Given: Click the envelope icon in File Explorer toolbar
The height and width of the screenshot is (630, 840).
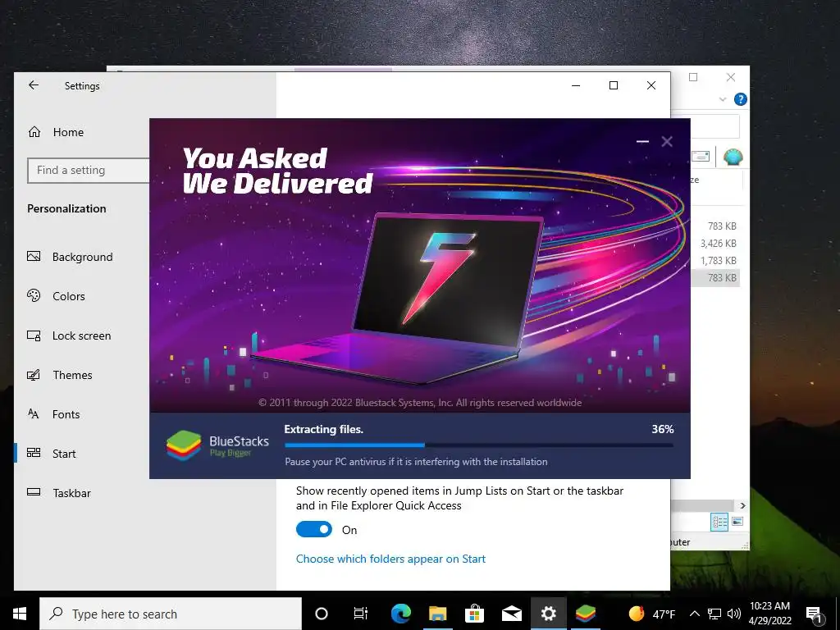Looking at the screenshot, I should click(701, 157).
